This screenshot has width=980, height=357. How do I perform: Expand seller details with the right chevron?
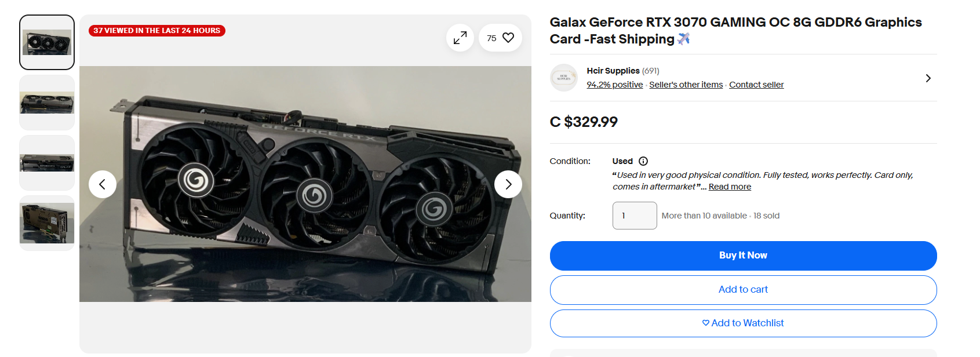[x=928, y=78]
